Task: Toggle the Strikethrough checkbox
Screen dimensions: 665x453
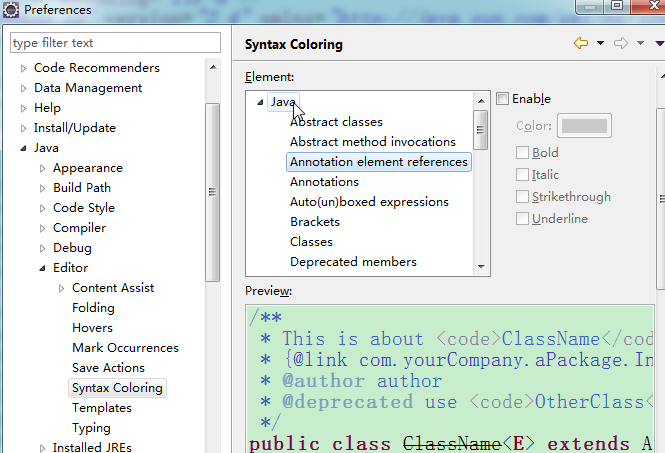Action: point(522,197)
